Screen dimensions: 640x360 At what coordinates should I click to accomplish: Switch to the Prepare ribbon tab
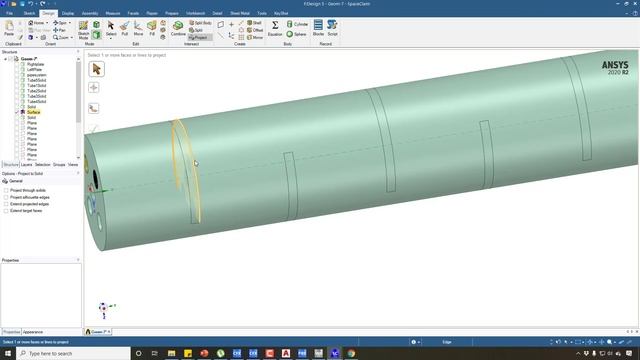pyautogui.click(x=171, y=13)
